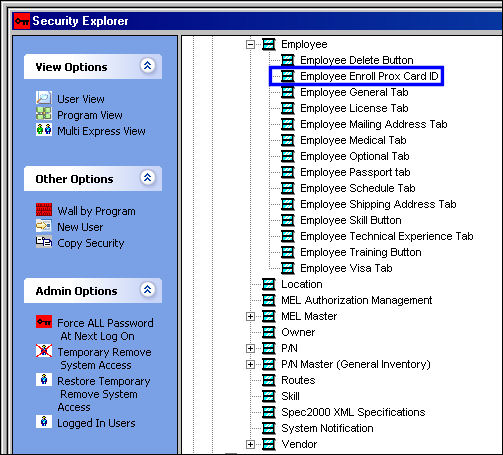The height and width of the screenshot is (455, 503).
Task: Click the icon beside Employee Delete Button
Action: coord(288,60)
